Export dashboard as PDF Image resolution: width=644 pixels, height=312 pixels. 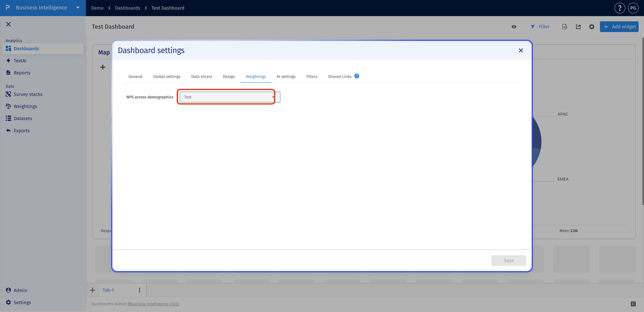tap(565, 27)
